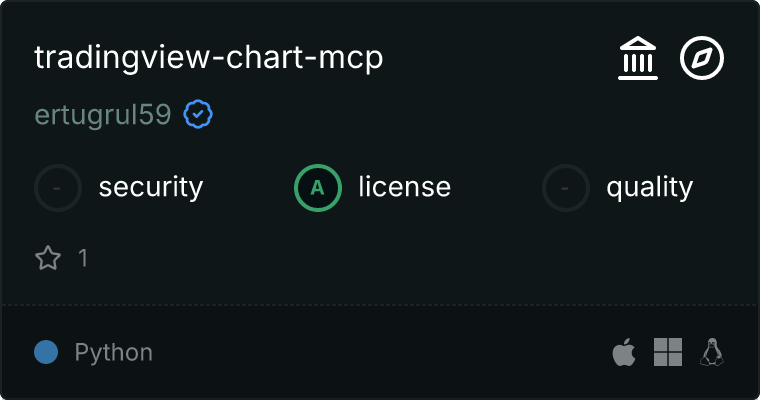
Task: Click the blue verified badge icon
Action: pos(198,116)
